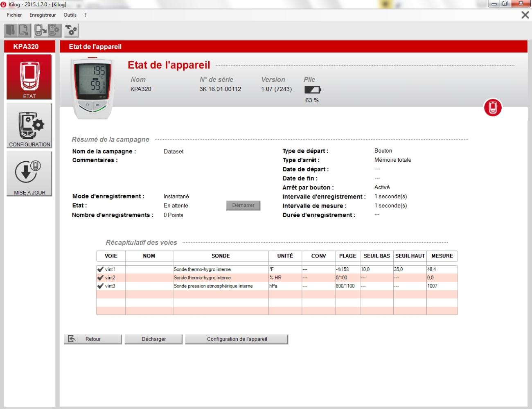Select the ETAT sidebar icon
The height and width of the screenshot is (409, 532).
click(x=29, y=77)
